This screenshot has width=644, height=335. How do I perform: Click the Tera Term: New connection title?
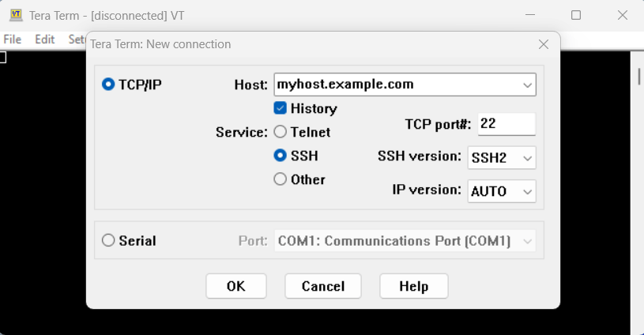pyautogui.click(x=160, y=44)
